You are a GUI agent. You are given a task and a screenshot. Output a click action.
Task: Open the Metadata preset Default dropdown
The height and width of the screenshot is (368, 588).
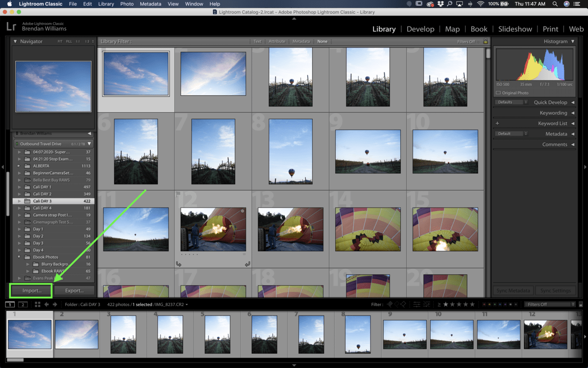(x=511, y=133)
